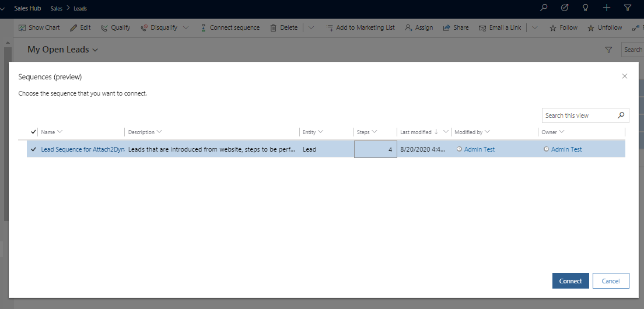Click the magnifier in Search this view box
This screenshot has width=644, height=309.
pos(622,115)
